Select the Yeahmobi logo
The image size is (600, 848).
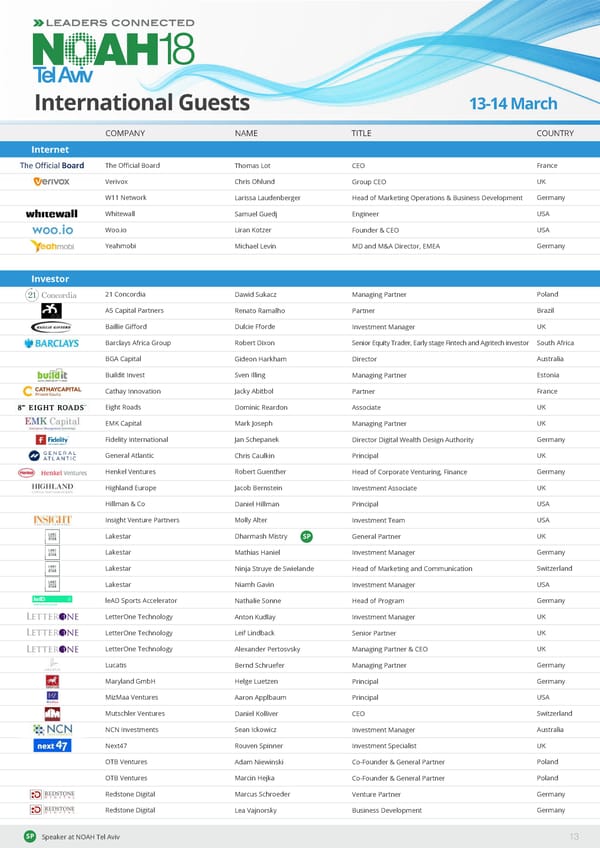click(x=51, y=246)
